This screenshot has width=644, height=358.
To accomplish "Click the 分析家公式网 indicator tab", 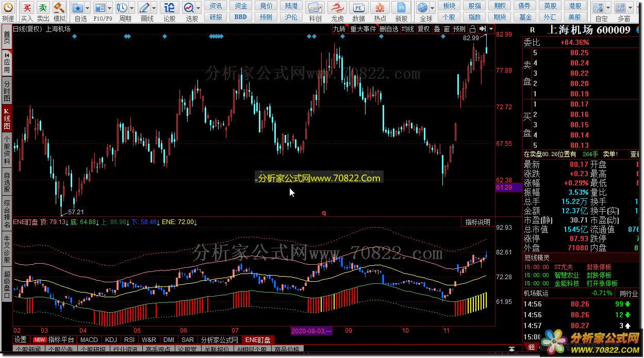I will 220,340.
